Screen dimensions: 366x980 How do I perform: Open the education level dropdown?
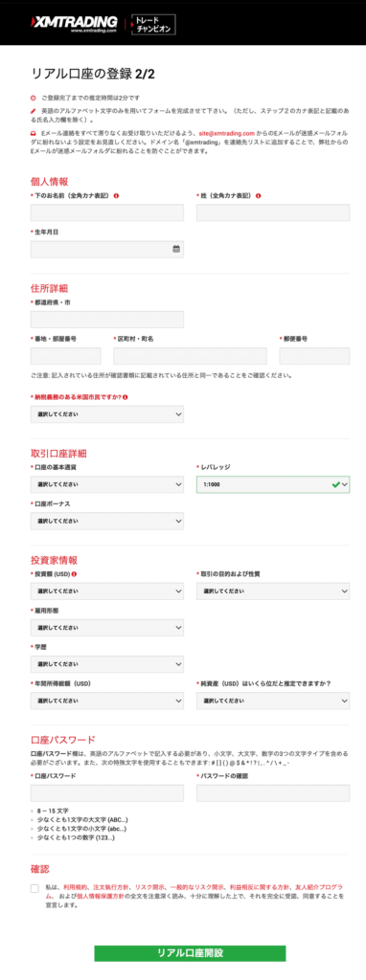[x=107, y=664]
